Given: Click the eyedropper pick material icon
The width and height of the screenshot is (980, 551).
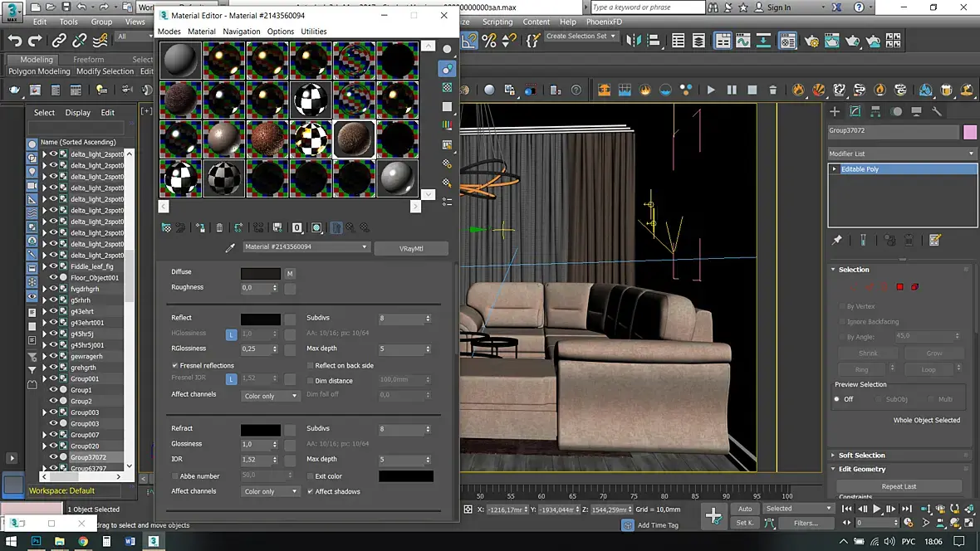Looking at the screenshot, I should point(231,247).
